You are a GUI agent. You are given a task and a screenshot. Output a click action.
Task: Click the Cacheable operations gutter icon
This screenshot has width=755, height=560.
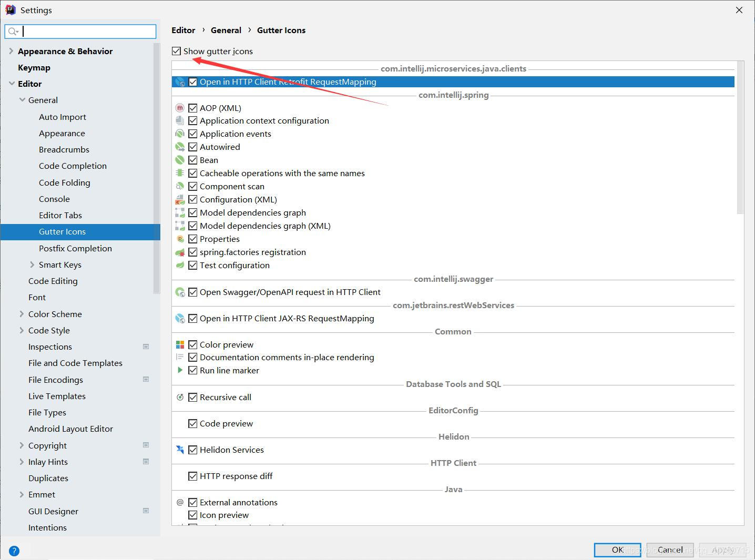(x=180, y=173)
